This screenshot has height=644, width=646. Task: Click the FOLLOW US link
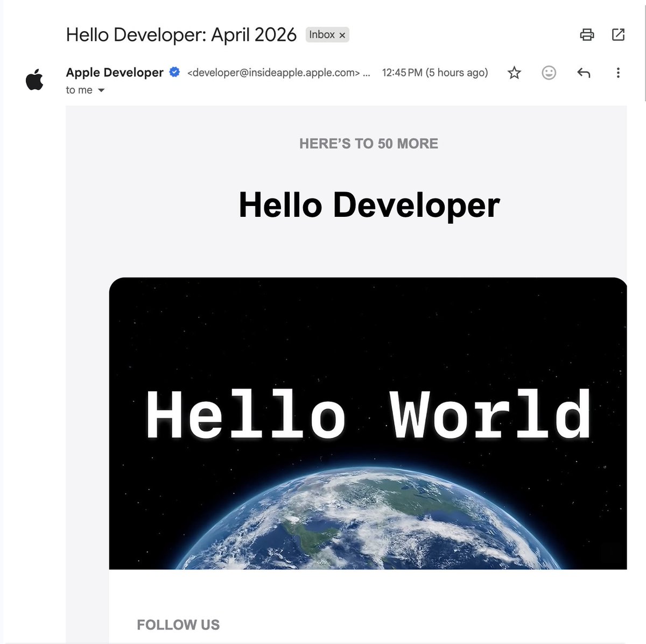(179, 625)
